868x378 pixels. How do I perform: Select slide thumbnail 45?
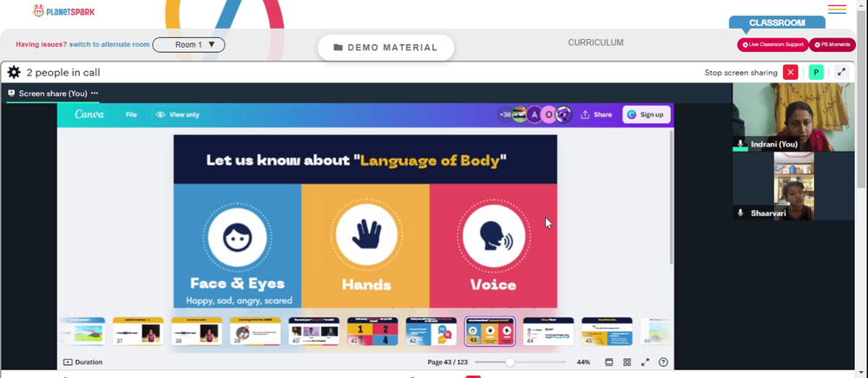(x=608, y=331)
